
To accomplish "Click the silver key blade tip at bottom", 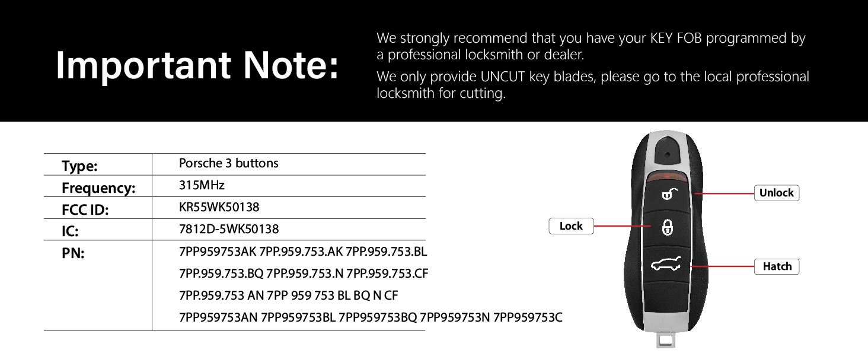I will [666, 340].
